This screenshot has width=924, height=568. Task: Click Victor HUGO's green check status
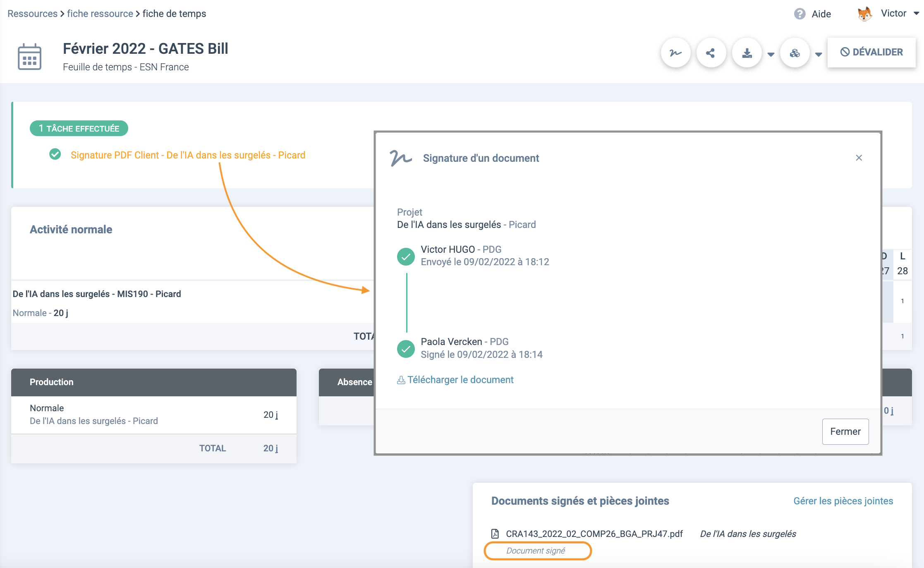(x=406, y=256)
